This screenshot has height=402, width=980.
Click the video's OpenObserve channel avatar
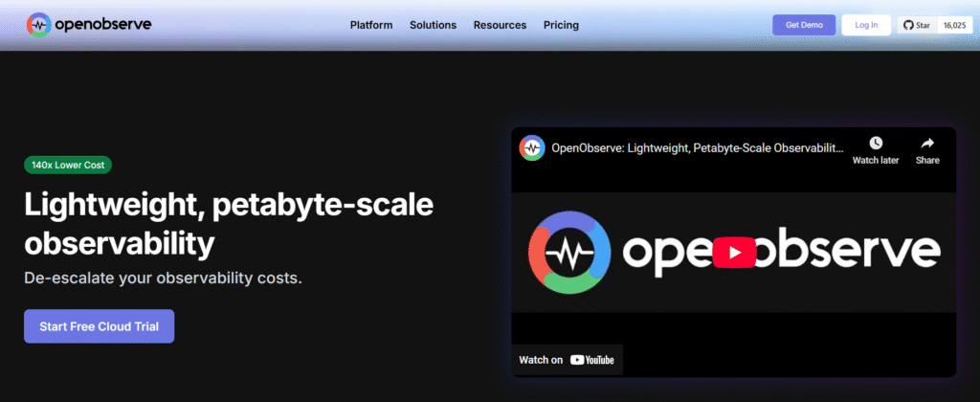[531, 148]
